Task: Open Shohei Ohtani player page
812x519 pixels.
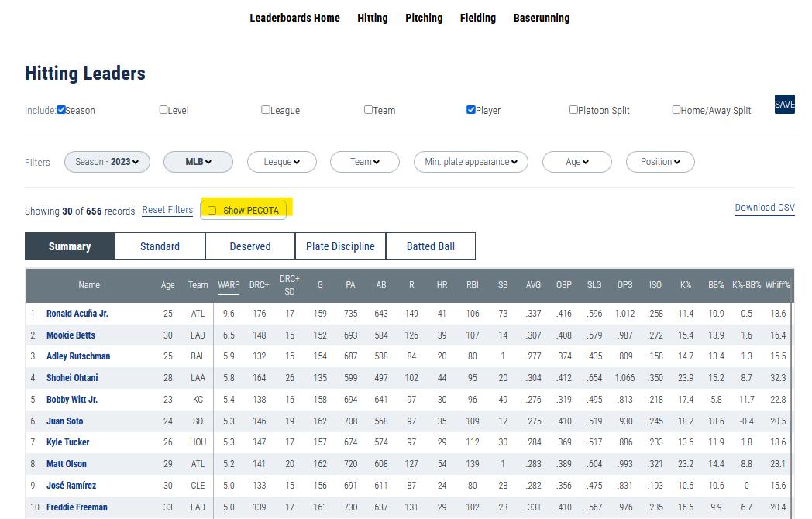Action: pyautogui.click(x=72, y=378)
